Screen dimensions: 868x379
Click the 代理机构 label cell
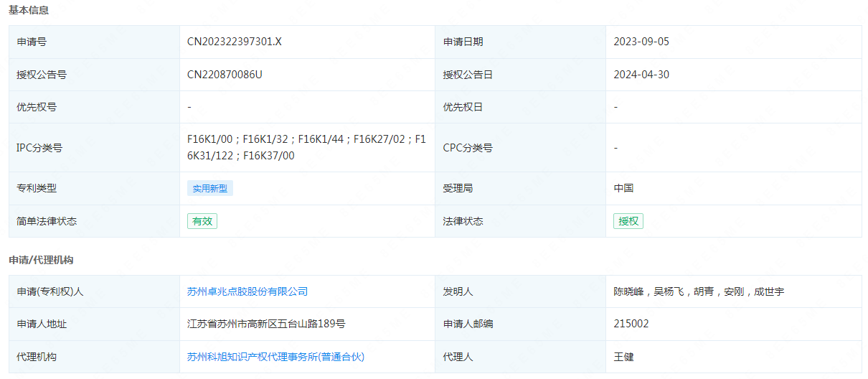pos(94,357)
